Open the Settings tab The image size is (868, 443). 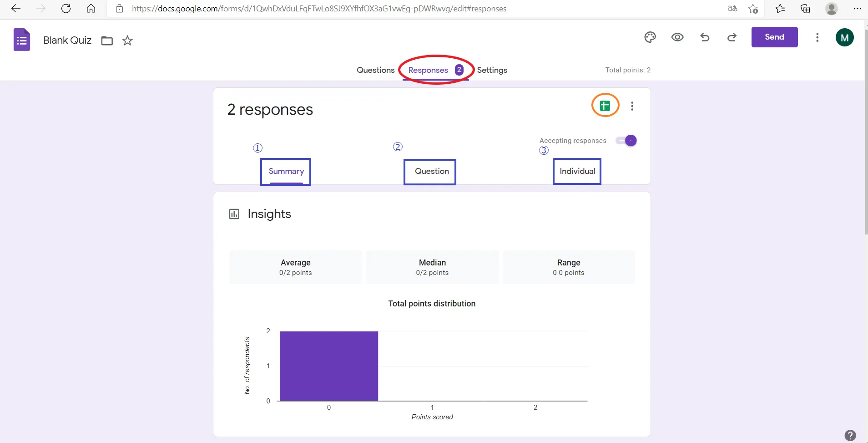(492, 70)
